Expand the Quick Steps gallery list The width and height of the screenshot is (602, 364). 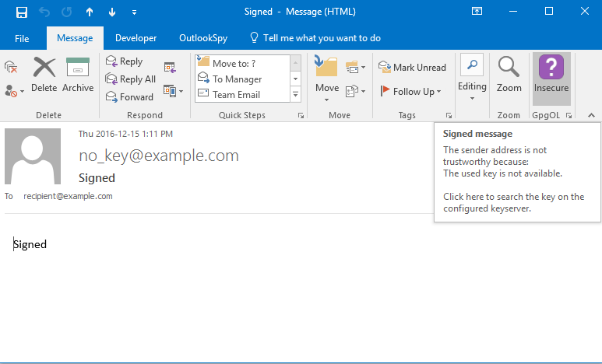[x=295, y=95]
